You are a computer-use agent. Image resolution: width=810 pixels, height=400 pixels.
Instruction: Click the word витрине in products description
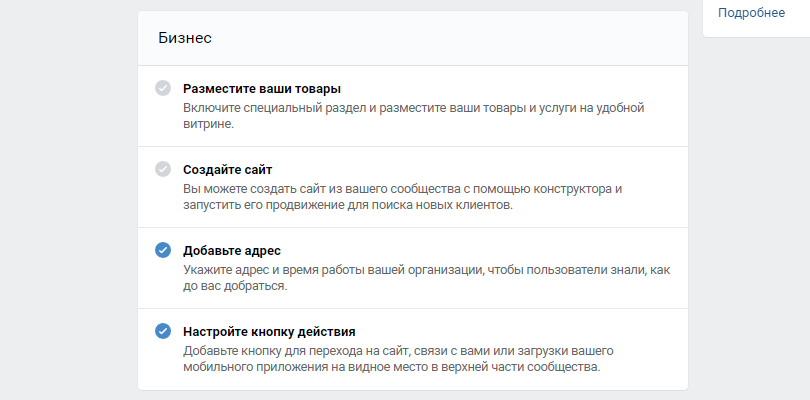point(207,125)
